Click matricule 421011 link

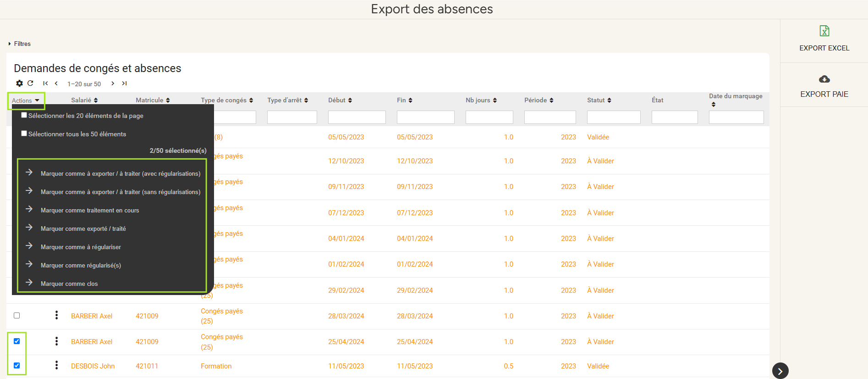click(x=147, y=366)
